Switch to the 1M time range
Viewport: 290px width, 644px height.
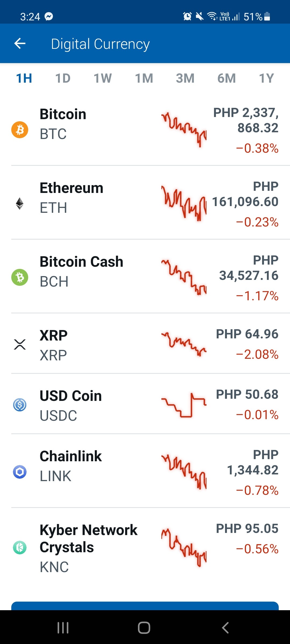tap(144, 78)
